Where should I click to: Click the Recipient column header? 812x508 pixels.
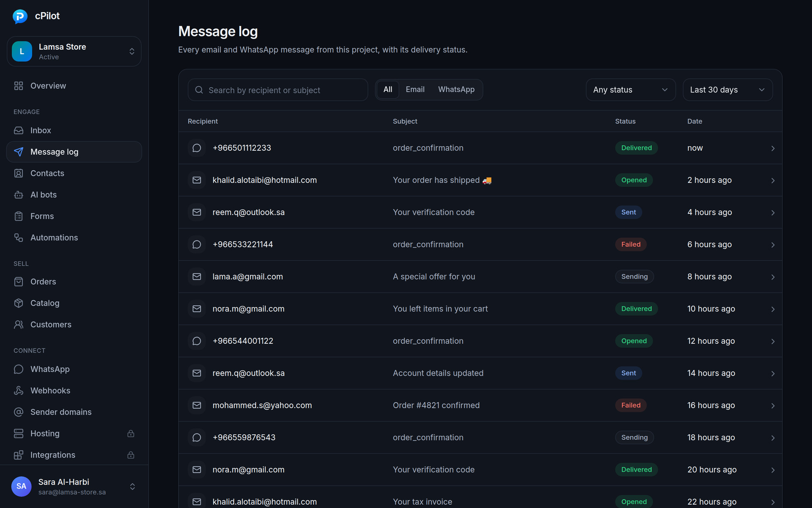click(x=203, y=121)
